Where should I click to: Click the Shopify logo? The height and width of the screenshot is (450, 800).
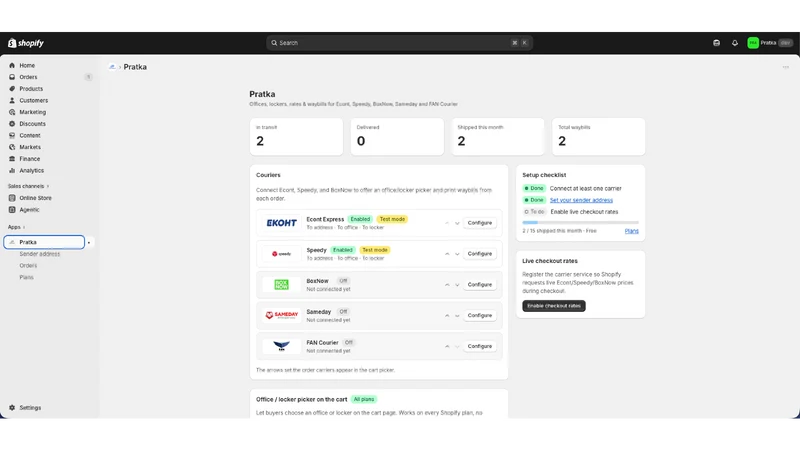[26, 43]
